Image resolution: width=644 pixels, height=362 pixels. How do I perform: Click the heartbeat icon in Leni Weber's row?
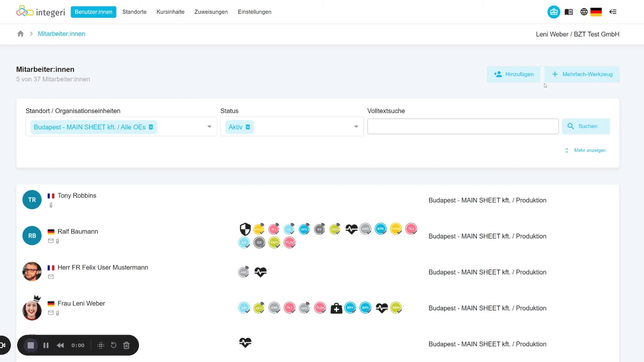click(382, 308)
